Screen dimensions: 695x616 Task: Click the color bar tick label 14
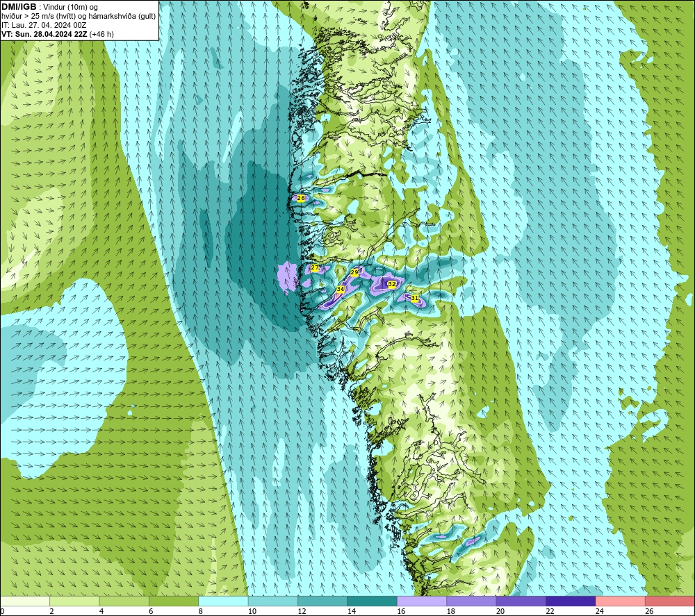click(352, 611)
